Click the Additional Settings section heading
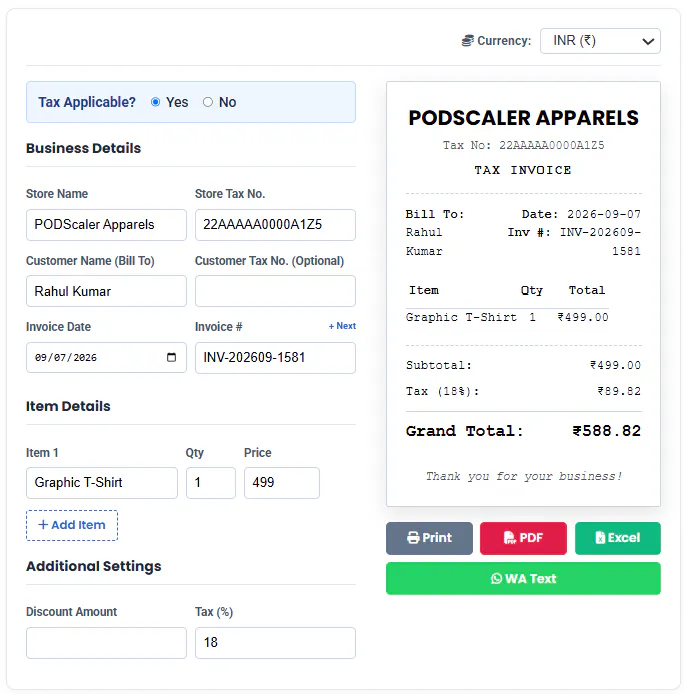 (93, 567)
